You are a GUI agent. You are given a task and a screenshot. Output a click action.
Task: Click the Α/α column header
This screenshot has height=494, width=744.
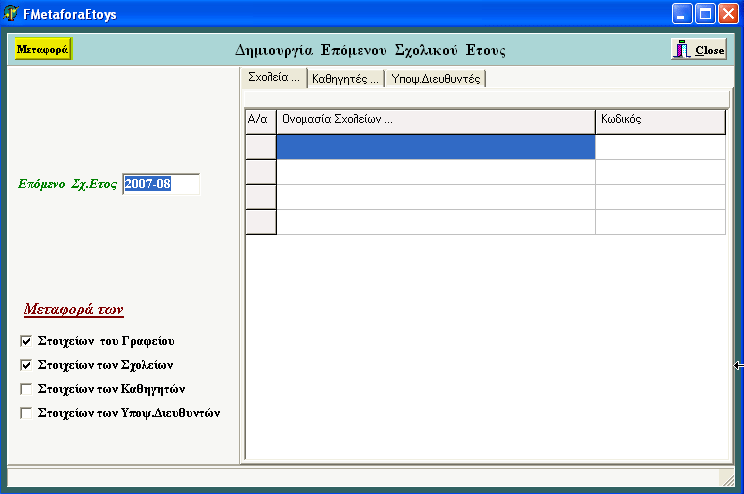(260, 120)
